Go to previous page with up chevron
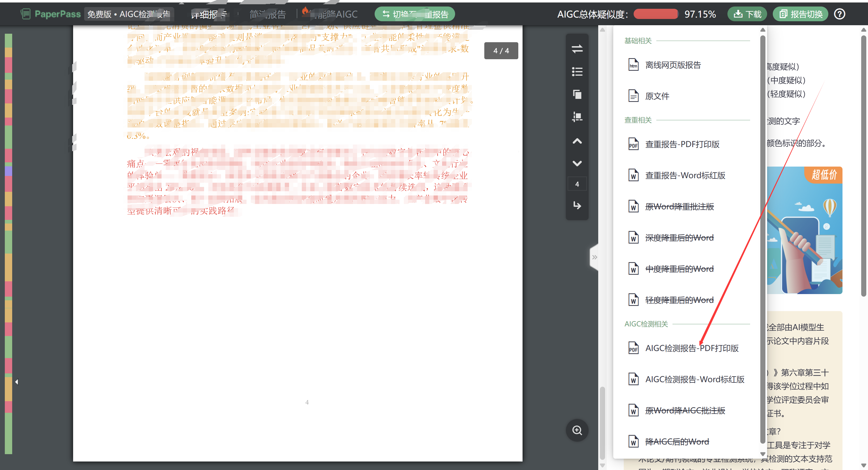 pyautogui.click(x=577, y=141)
